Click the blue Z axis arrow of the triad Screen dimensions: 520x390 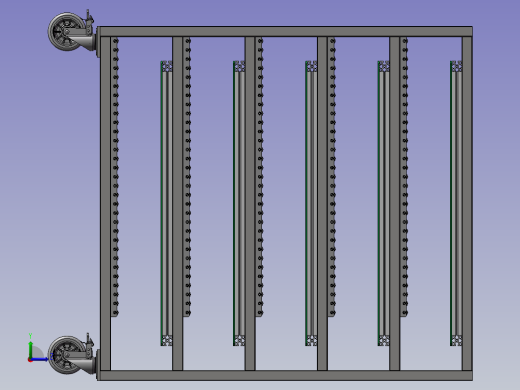[41, 359]
